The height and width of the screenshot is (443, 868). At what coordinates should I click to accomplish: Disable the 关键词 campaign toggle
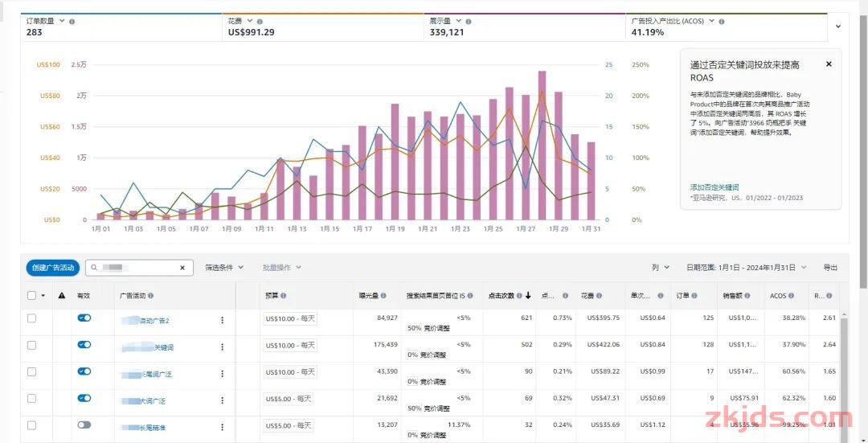84,344
